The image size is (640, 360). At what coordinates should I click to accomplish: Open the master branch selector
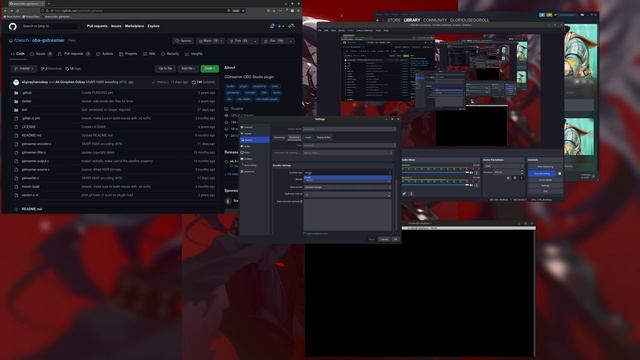[24, 69]
